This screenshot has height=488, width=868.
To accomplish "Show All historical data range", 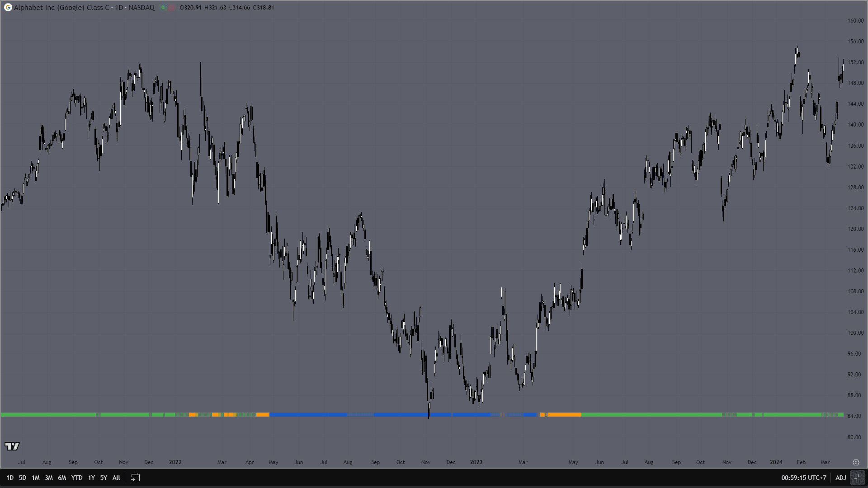I will [x=116, y=478].
